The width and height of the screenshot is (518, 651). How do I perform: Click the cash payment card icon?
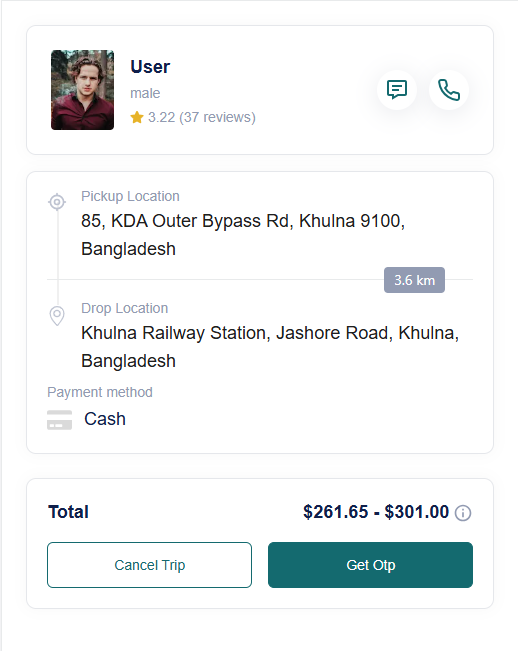[x=59, y=420]
